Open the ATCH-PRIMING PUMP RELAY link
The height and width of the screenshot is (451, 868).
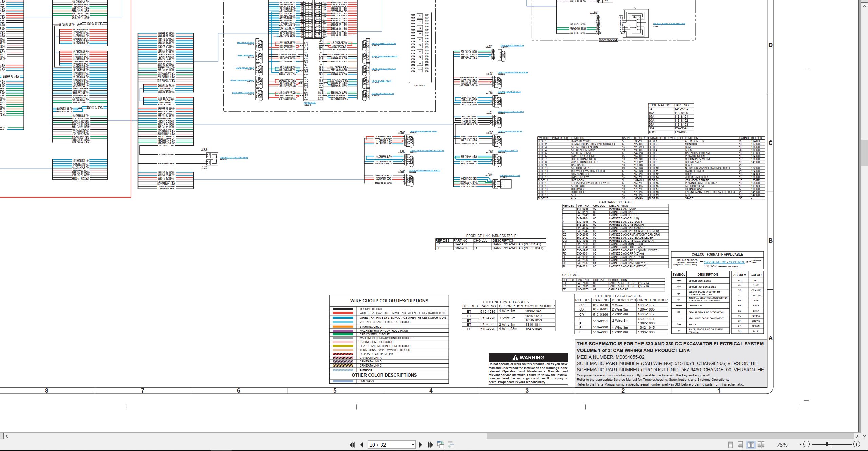pyautogui.click(x=425, y=170)
